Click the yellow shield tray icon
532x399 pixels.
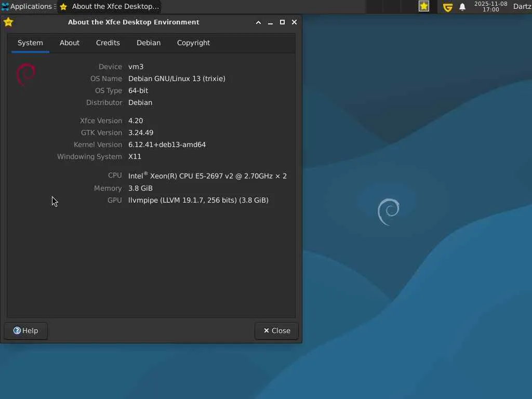(x=448, y=7)
